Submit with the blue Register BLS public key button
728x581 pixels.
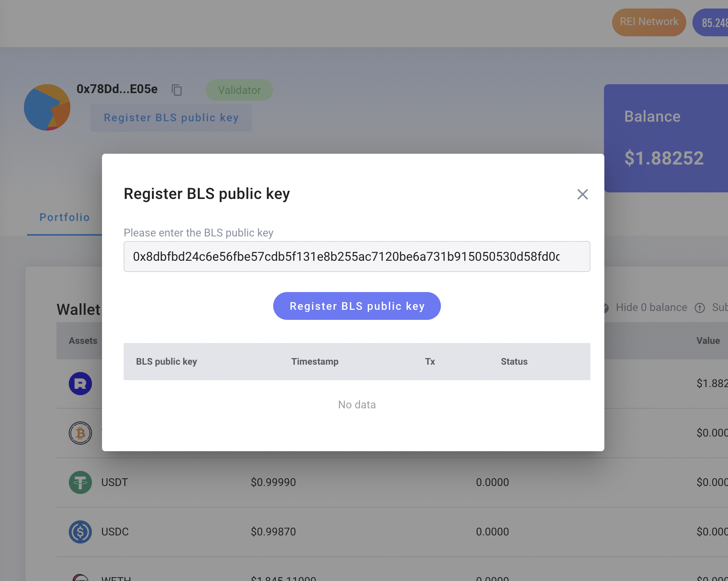point(357,306)
